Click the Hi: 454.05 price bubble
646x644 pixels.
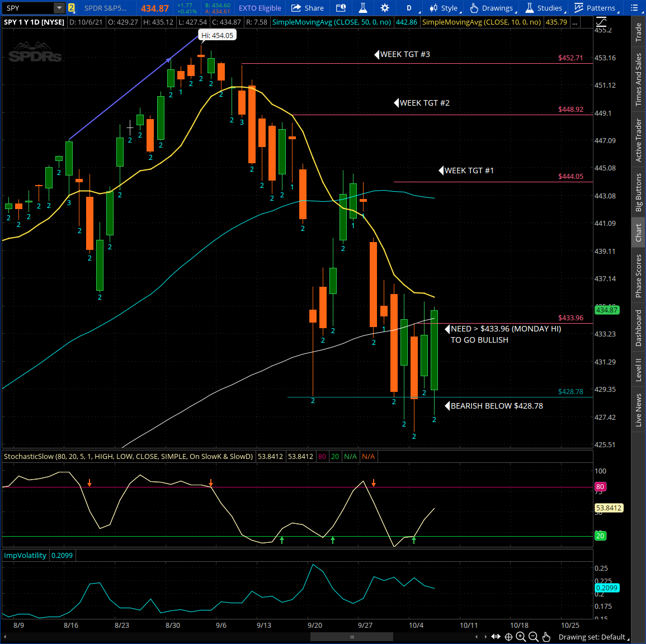pos(217,35)
